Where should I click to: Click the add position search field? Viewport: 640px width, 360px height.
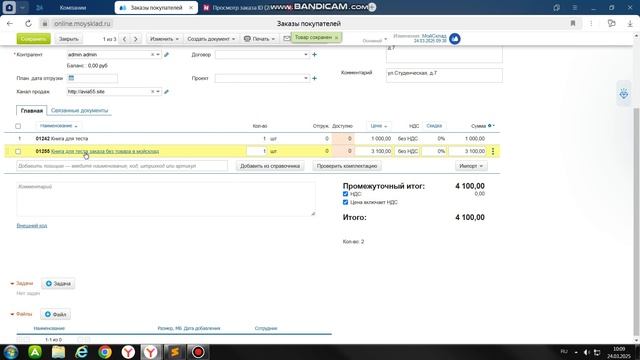coord(122,166)
